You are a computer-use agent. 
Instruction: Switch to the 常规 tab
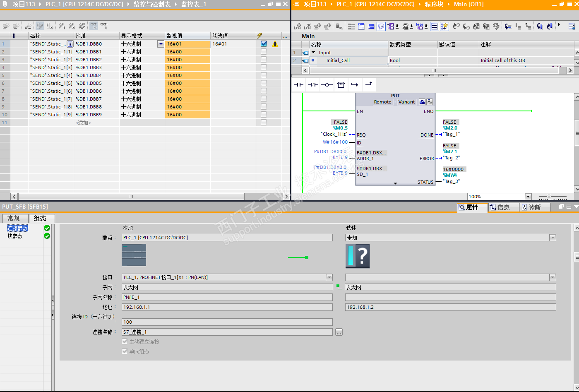tap(14, 218)
